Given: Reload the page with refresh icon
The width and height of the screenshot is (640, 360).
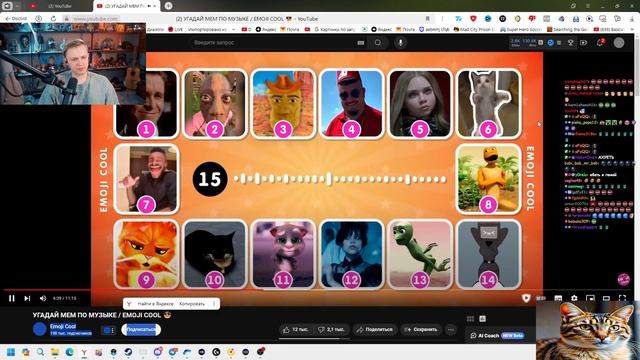Looking at the screenshot, I should tap(53, 19).
